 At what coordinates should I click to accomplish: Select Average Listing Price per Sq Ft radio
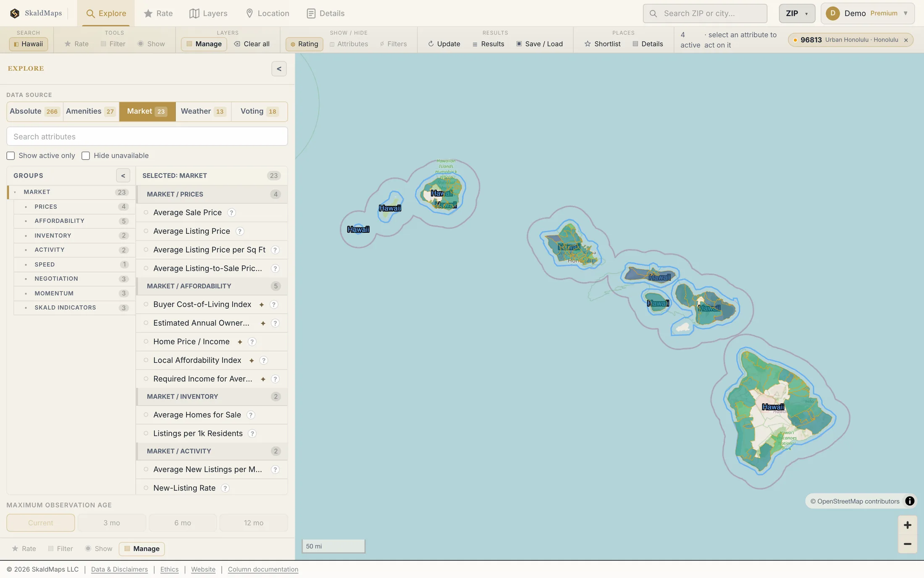pos(146,250)
